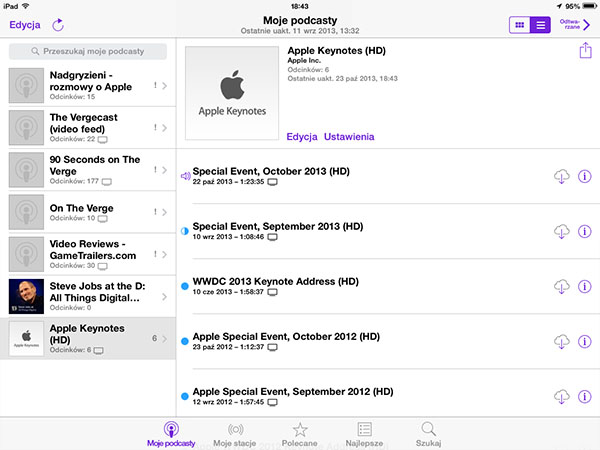Show info for Apple Special Event, October 2012
The height and width of the screenshot is (450, 600).
click(585, 341)
